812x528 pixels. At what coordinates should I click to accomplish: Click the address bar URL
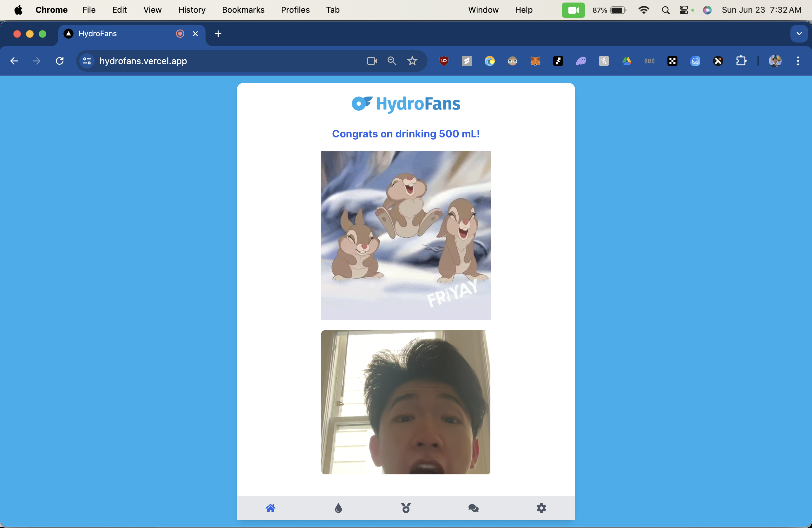(143, 61)
